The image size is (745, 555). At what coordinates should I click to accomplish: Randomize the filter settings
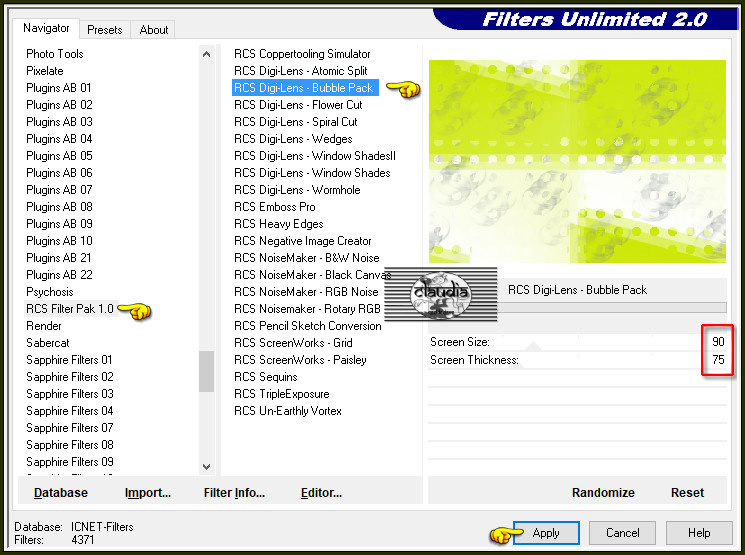pos(603,493)
